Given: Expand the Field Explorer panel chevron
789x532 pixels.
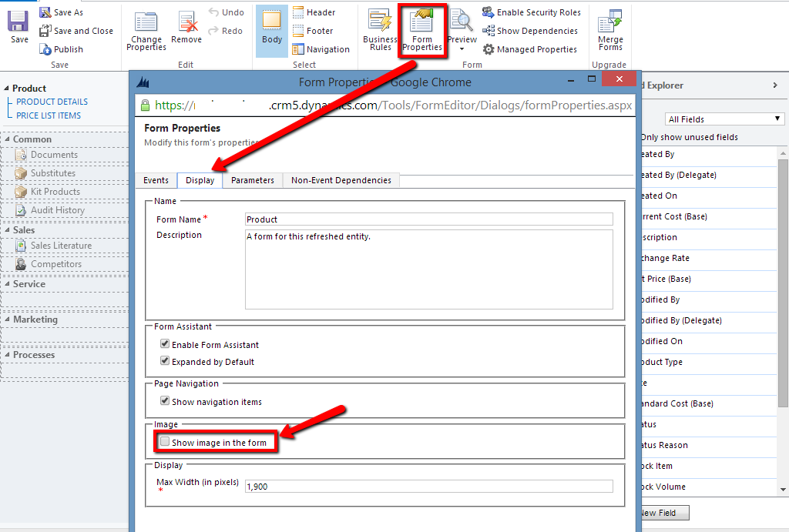Looking at the screenshot, I should (x=774, y=85).
